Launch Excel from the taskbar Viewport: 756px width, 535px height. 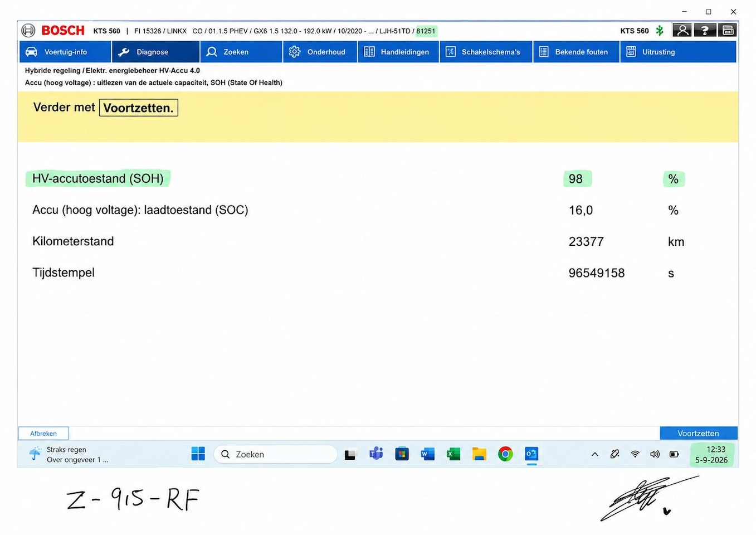click(453, 454)
